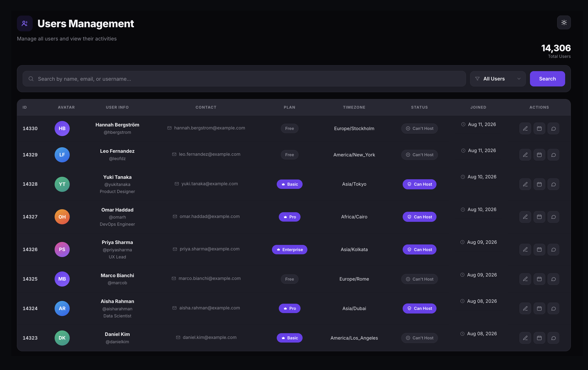Edit Priya Sharma using pencil icon

(x=525, y=249)
